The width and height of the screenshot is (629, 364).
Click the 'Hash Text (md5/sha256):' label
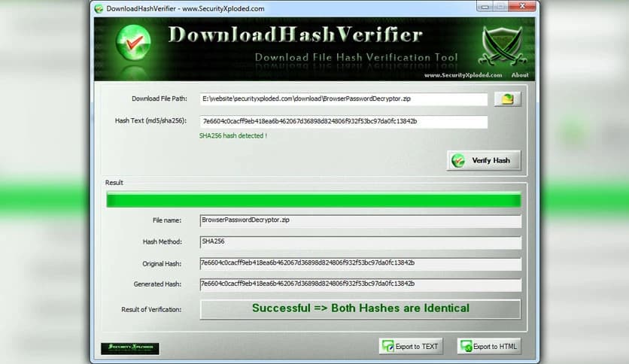click(x=150, y=120)
